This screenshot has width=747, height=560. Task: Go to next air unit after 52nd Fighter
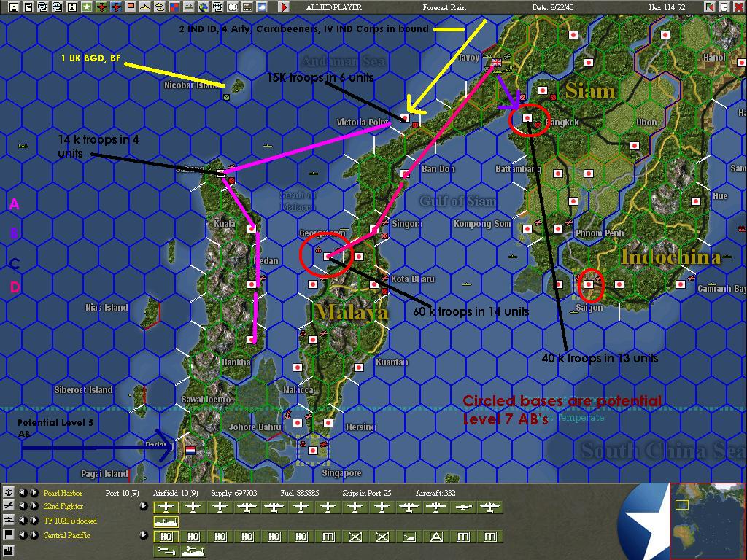pos(34,506)
